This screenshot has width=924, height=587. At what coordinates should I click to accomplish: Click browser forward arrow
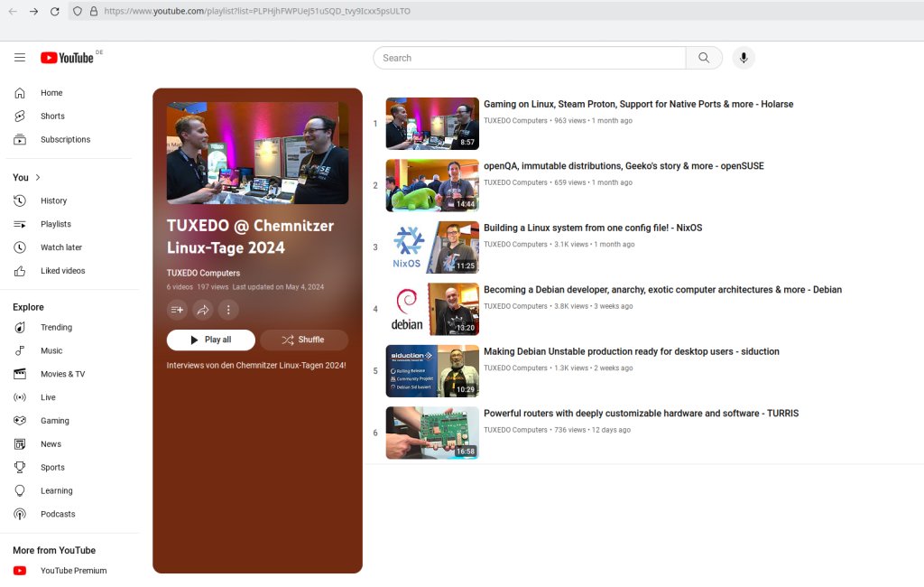click(33, 11)
